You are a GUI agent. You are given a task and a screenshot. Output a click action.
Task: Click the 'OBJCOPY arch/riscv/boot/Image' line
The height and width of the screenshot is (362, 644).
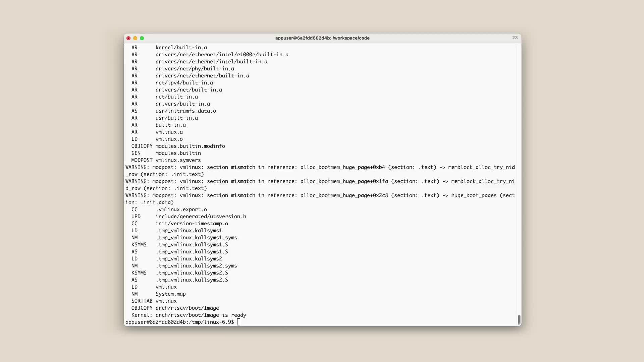tap(175, 308)
